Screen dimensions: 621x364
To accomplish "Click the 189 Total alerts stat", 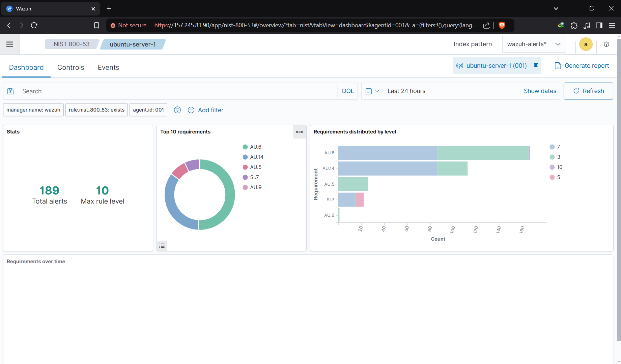I will [50, 195].
